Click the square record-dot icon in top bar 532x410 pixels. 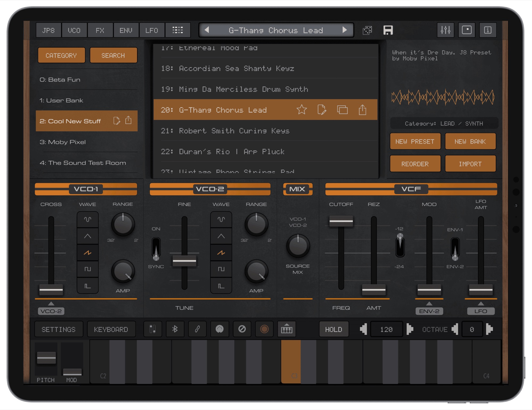467,30
